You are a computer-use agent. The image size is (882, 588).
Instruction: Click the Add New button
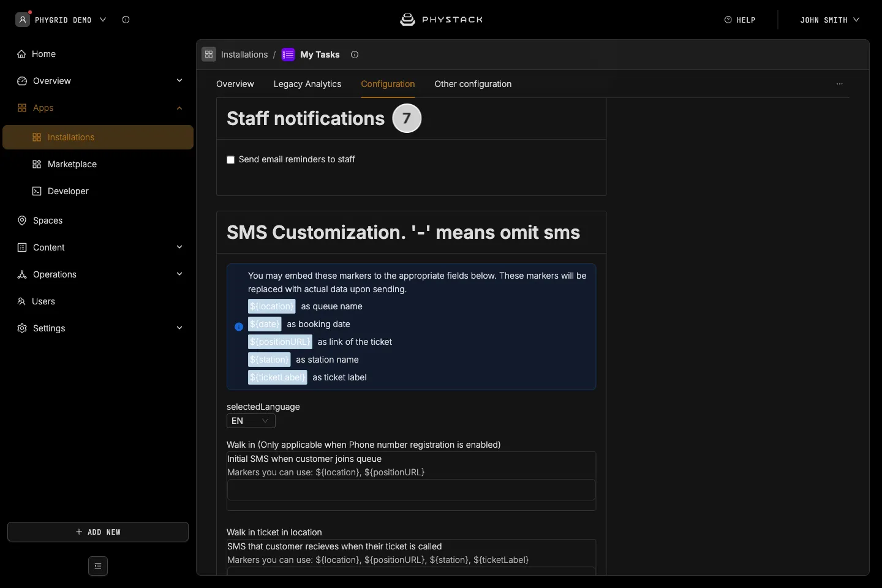coord(98,532)
